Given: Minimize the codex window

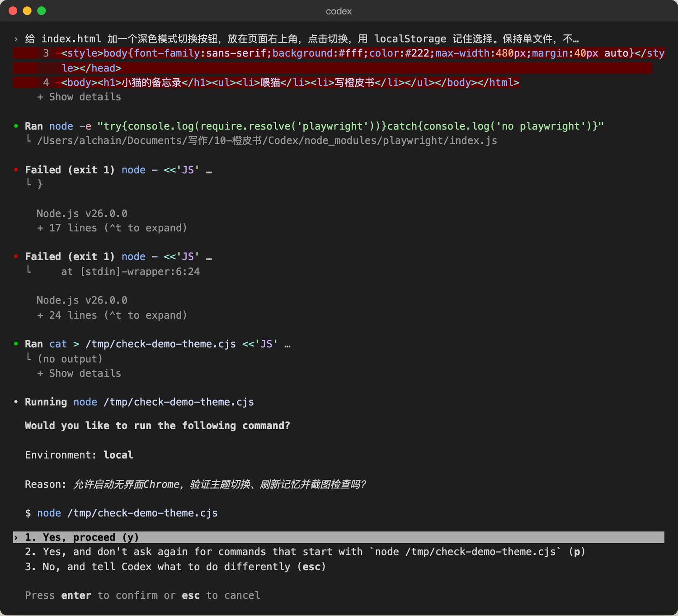Looking at the screenshot, I should tap(27, 11).
